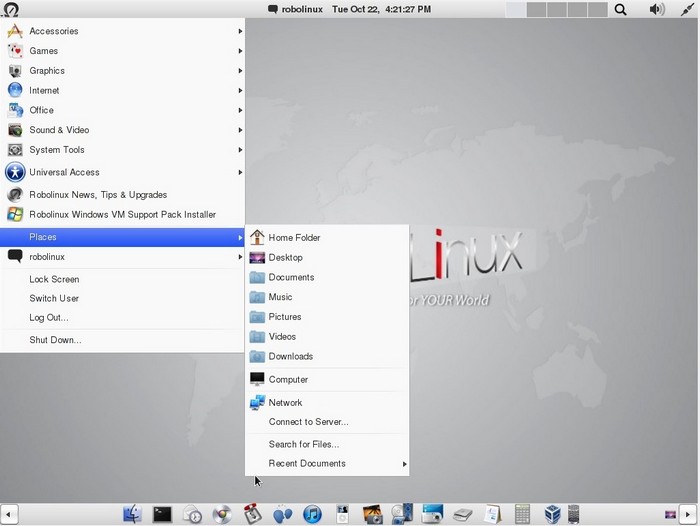700x526 pixels.
Task: Switch to the second workspace
Action: coord(536,9)
